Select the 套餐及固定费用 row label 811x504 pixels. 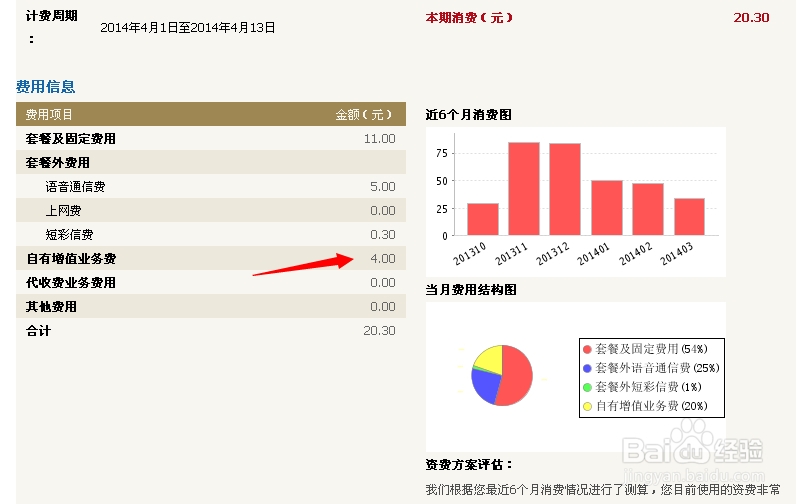(71, 139)
